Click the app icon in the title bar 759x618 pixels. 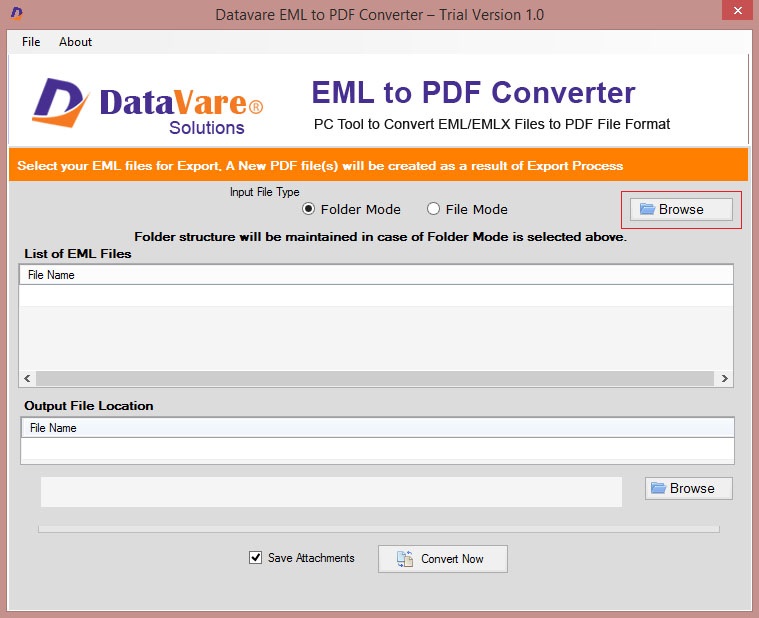(x=16, y=13)
